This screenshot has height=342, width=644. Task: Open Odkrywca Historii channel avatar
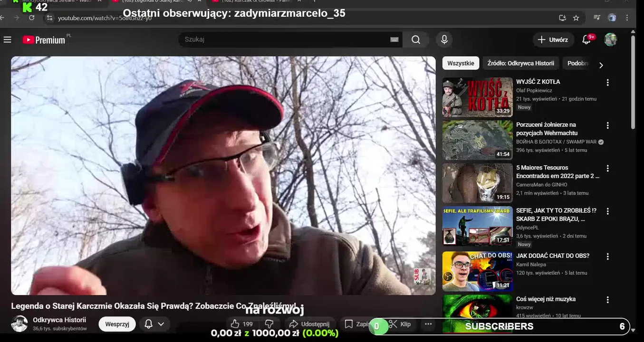pos(19,323)
